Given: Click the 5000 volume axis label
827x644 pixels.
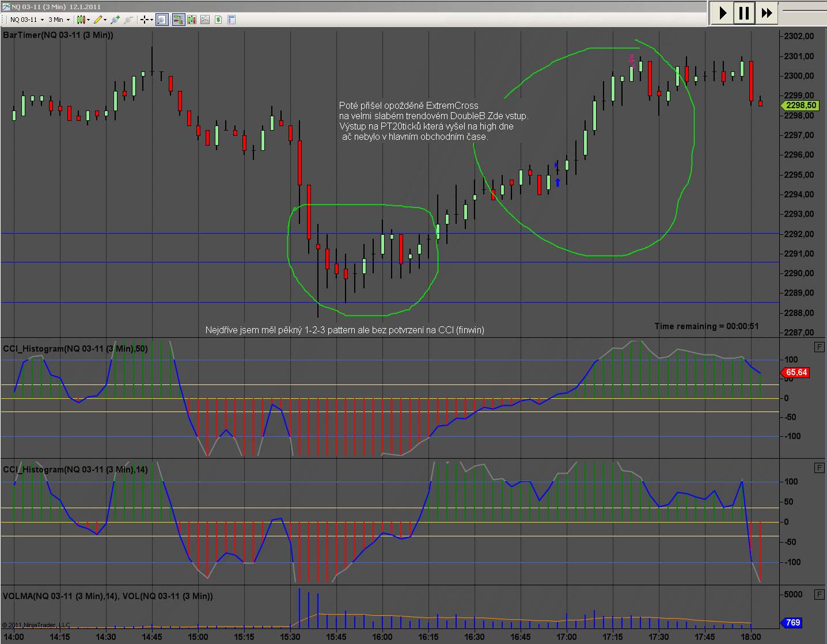Looking at the screenshot, I should point(794,595).
